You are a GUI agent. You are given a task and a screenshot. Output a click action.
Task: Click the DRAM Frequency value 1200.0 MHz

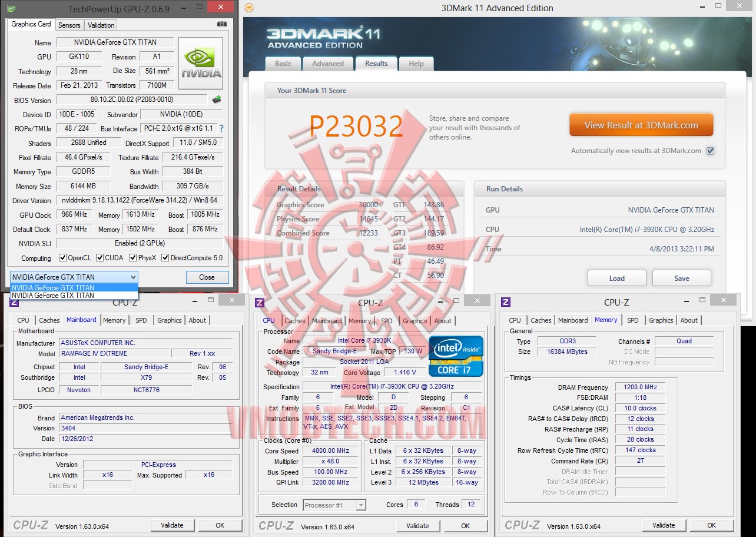coord(641,387)
